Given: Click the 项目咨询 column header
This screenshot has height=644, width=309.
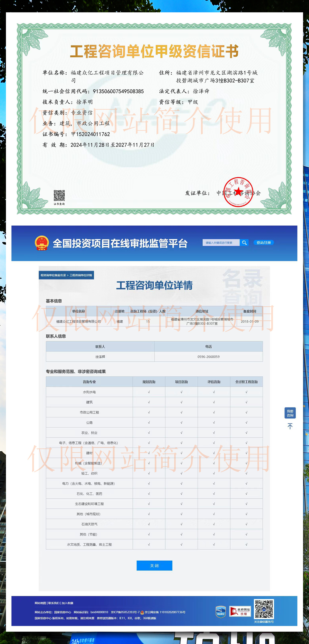Looking at the screenshot, I should [181, 382].
